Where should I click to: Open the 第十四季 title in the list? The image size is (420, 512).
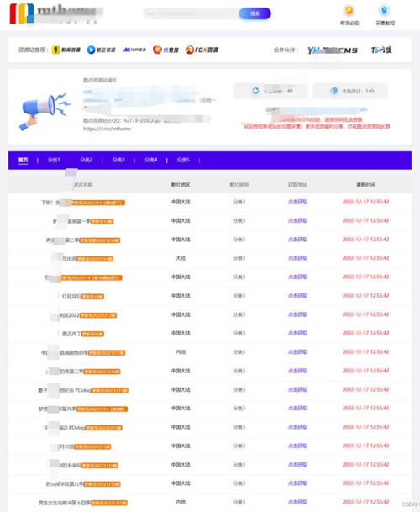[x=65, y=503]
